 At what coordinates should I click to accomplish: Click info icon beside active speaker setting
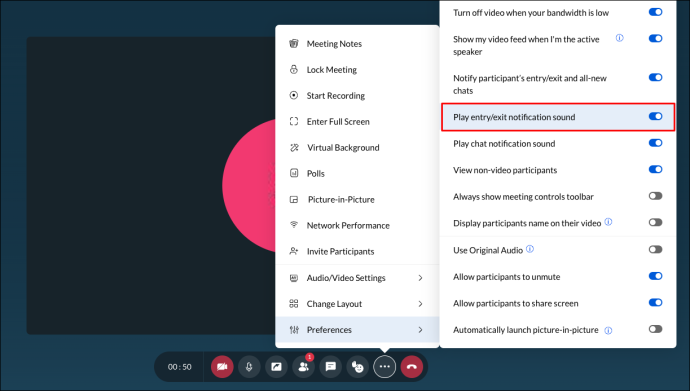[620, 38]
